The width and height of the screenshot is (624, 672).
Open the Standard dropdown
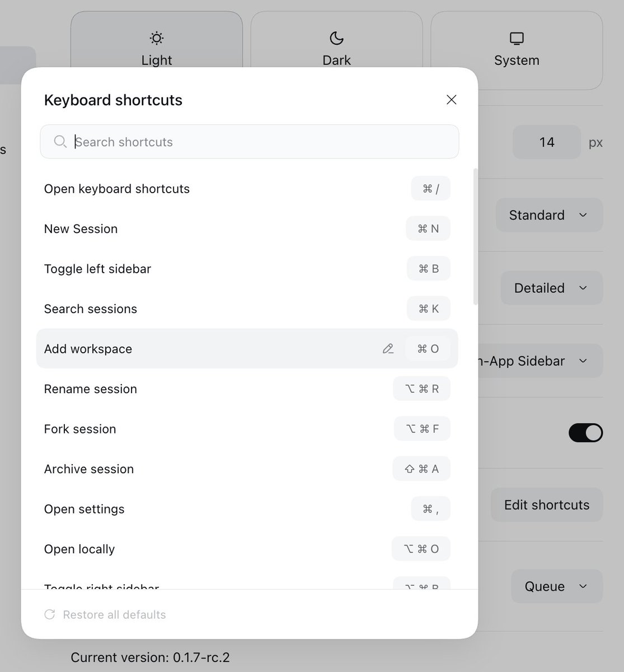coord(549,215)
